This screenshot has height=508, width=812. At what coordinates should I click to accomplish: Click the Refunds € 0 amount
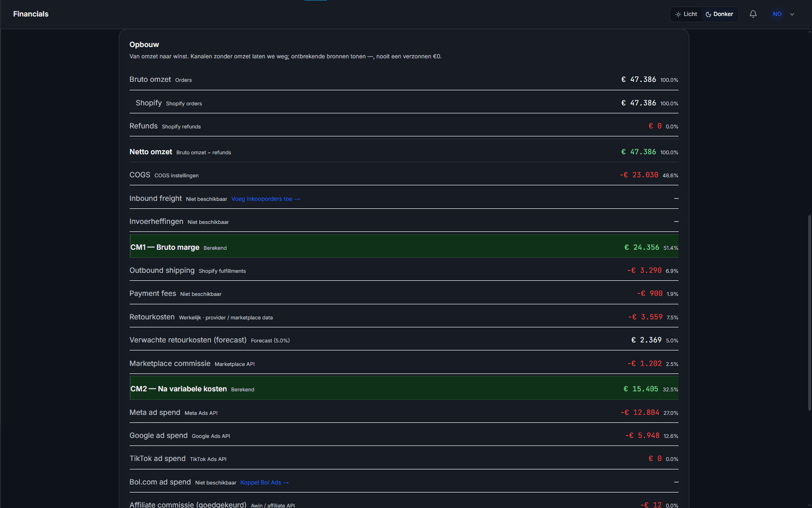pyautogui.click(x=655, y=126)
